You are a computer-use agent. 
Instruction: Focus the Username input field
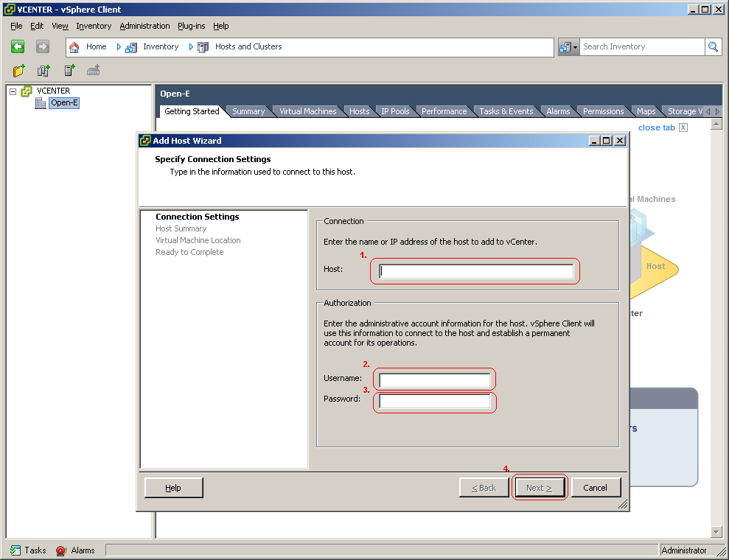435,380
